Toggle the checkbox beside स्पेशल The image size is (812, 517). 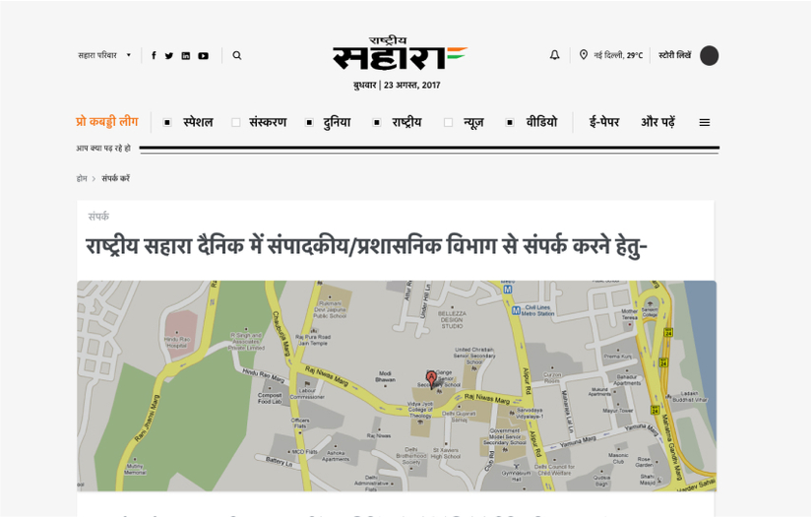coord(166,123)
